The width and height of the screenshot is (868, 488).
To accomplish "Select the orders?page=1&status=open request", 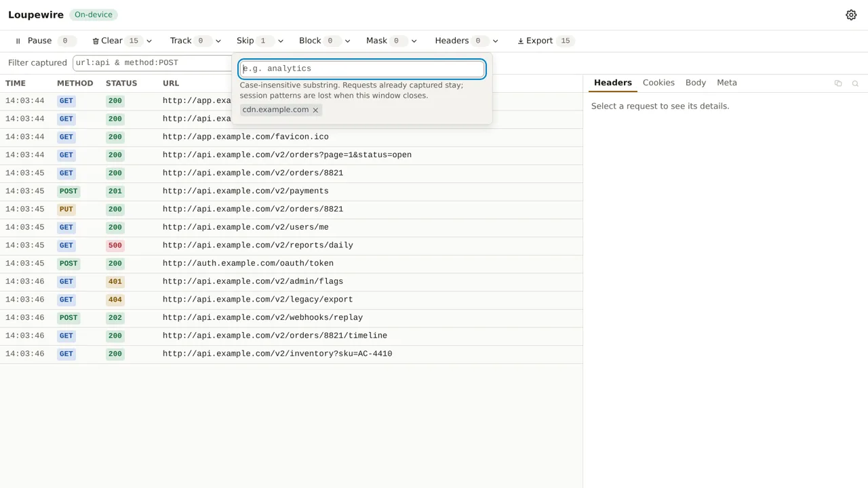I will (291, 155).
